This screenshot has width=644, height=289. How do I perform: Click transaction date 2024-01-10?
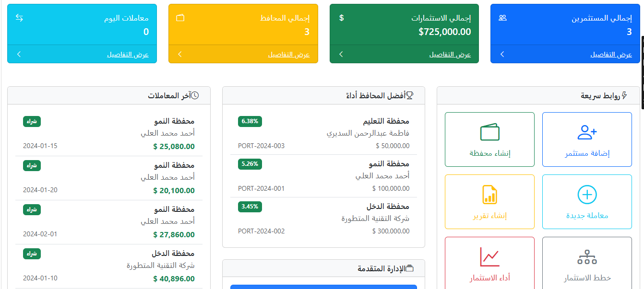point(40,278)
